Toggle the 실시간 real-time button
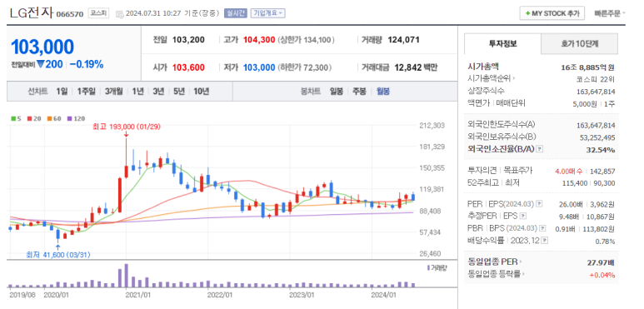 pos(235,13)
